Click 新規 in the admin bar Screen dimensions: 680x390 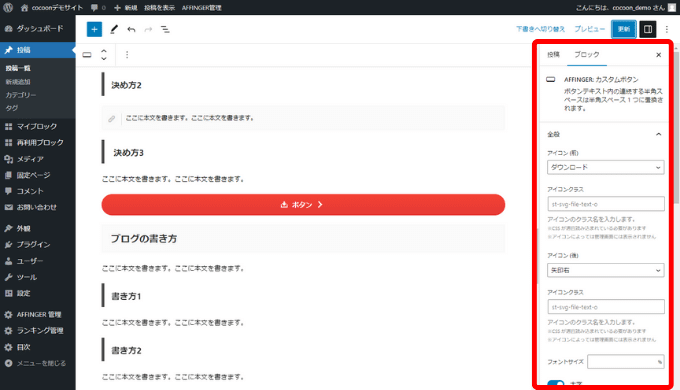click(126, 7)
